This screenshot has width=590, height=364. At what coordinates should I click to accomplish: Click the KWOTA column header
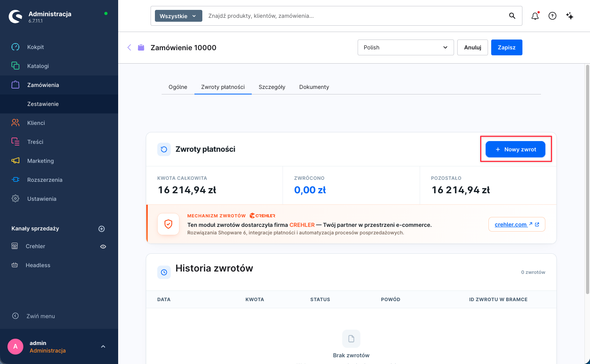pos(254,300)
